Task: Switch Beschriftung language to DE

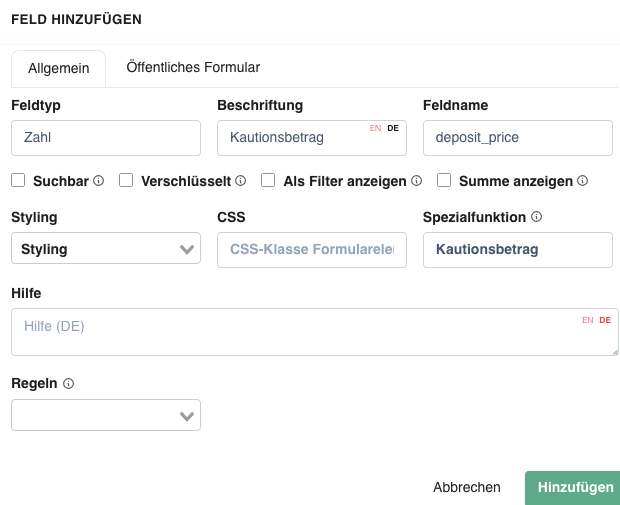Action: (x=393, y=128)
